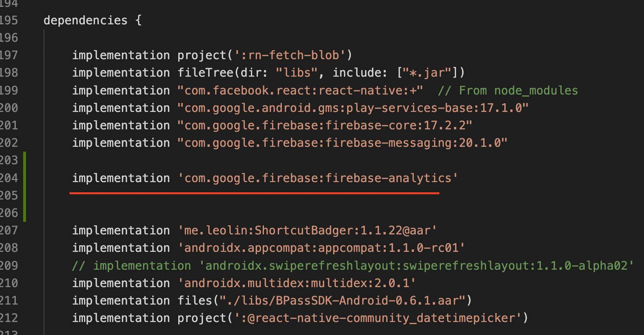Screen dimensions: 644x335
Task: Click the datetimepicker project line
Action: tap(300, 318)
